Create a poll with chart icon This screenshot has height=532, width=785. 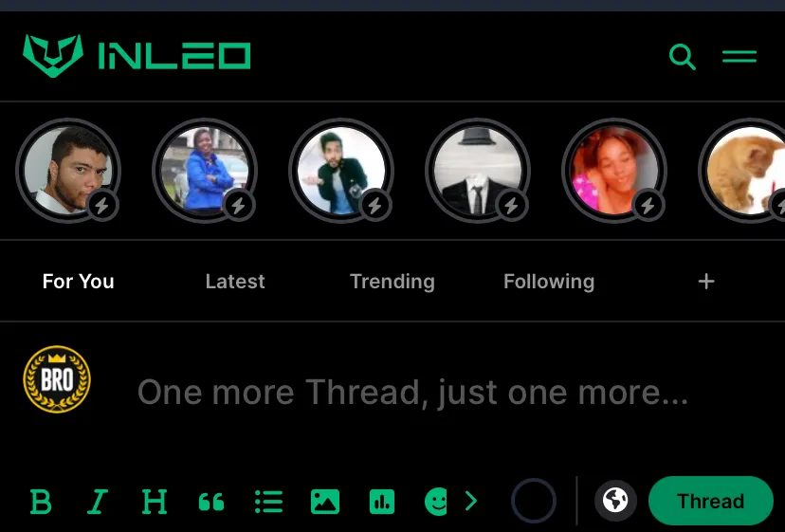tap(382, 502)
